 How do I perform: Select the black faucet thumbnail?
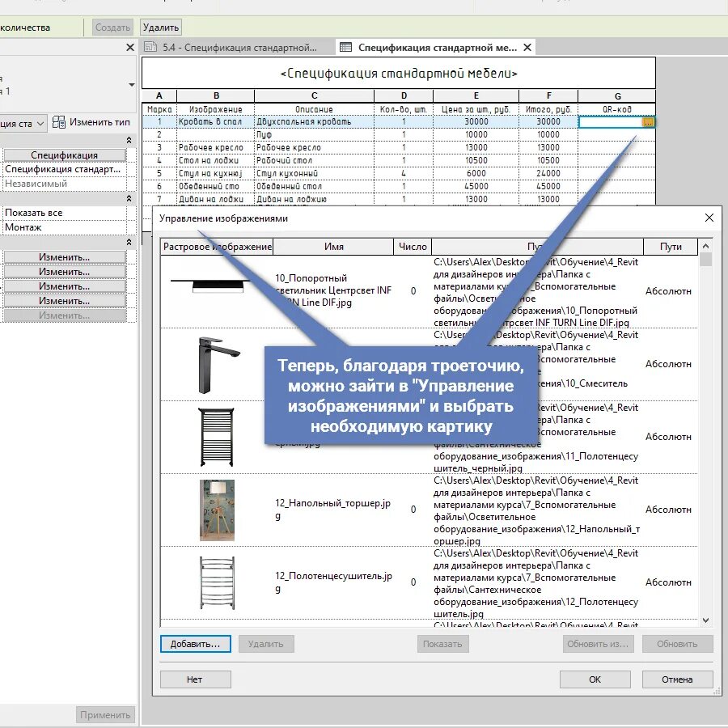coord(218,366)
